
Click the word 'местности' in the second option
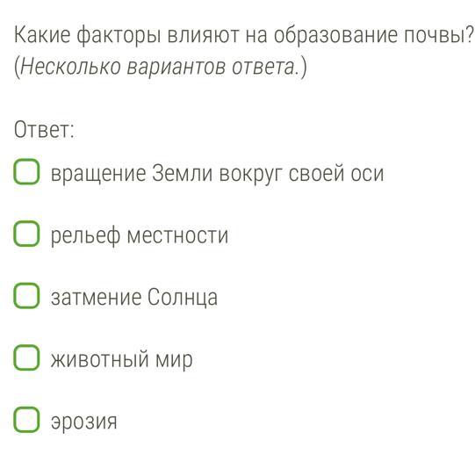point(177,236)
